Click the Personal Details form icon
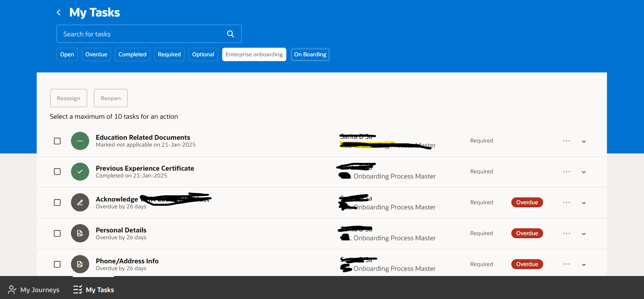Viewport: 644px width, 299px height. pyautogui.click(x=80, y=233)
